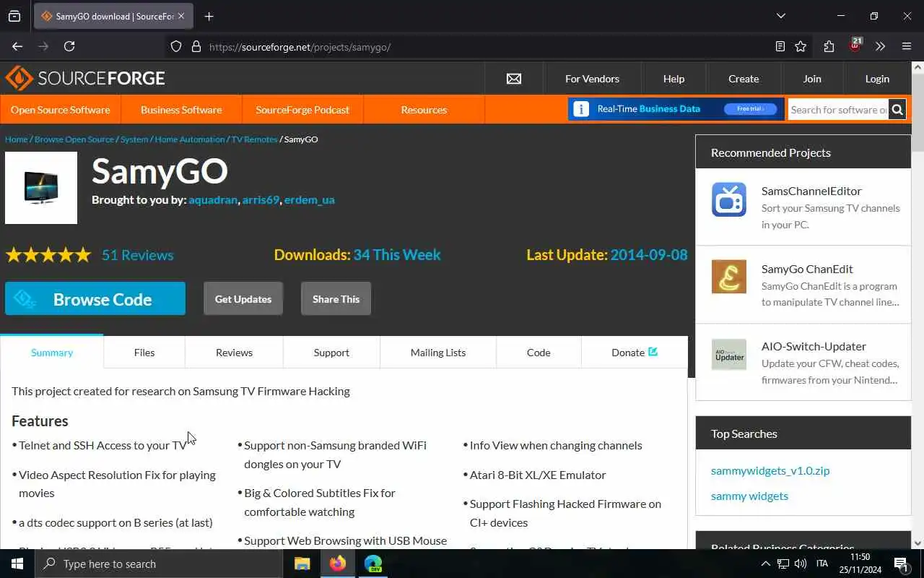Open Windows Start menu
The width and height of the screenshot is (924, 578).
17,564
